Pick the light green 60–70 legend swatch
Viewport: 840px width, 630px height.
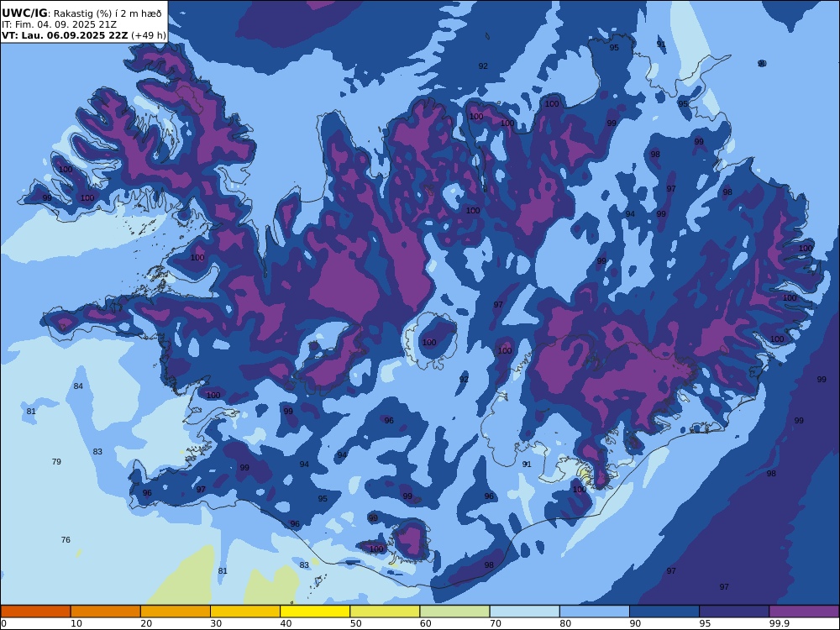point(454,612)
